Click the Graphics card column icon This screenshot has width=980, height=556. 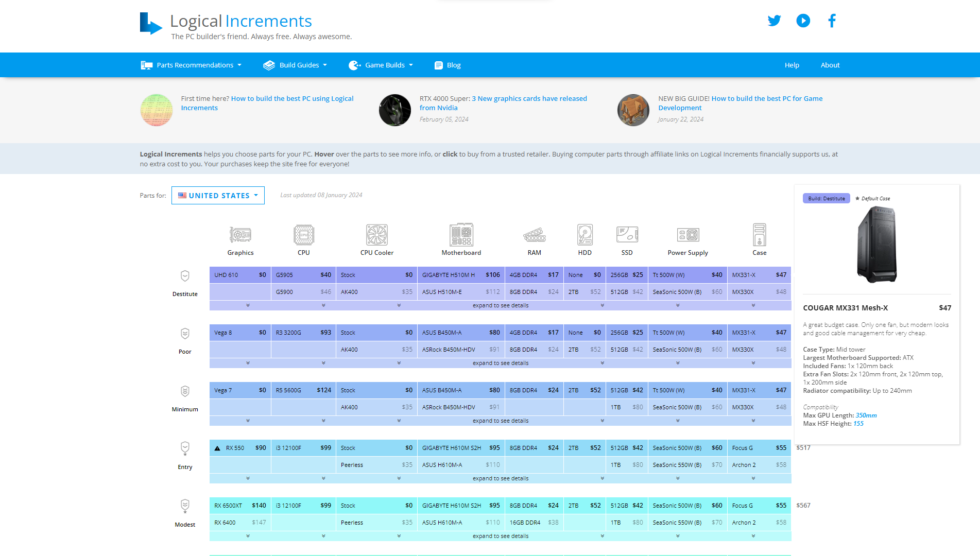pos(240,235)
